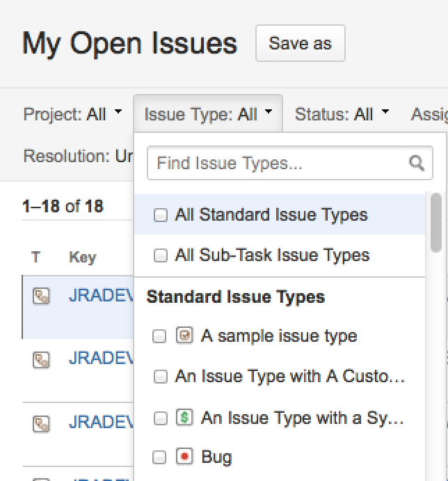Viewport: 448px width, 481px height.
Task: Click the red Bug icon
Action: point(184,457)
